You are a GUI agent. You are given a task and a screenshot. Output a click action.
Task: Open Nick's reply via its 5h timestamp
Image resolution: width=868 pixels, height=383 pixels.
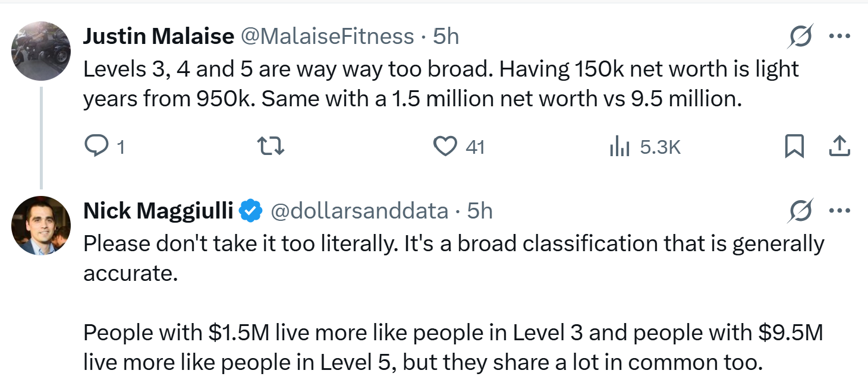click(x=480, y=210)
